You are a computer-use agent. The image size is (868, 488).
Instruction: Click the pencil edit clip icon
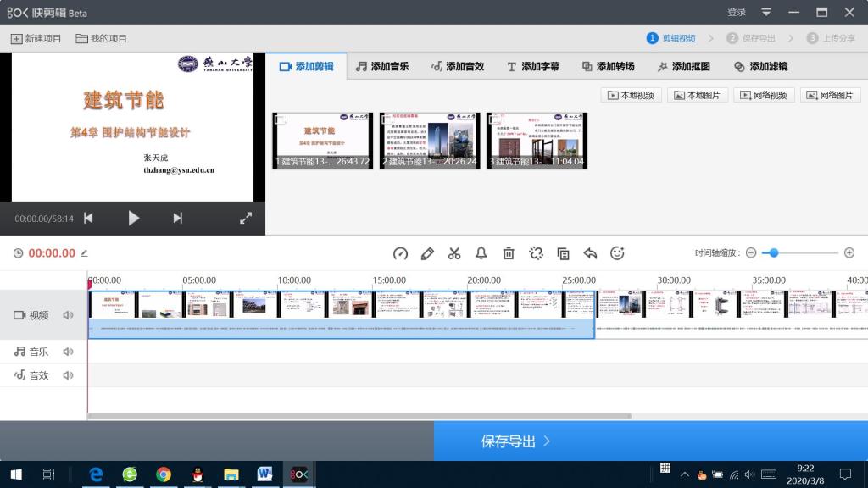coord(427,253)
